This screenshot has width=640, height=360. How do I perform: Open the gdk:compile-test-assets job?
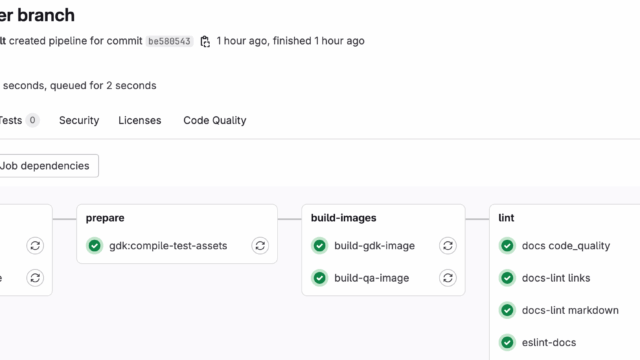168,246
